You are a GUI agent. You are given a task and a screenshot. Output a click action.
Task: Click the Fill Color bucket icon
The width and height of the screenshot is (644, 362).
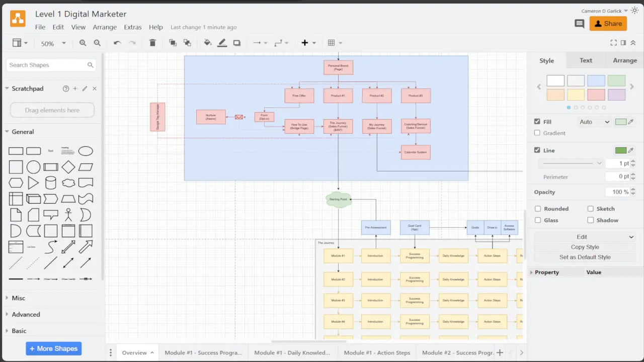(207, 43)
